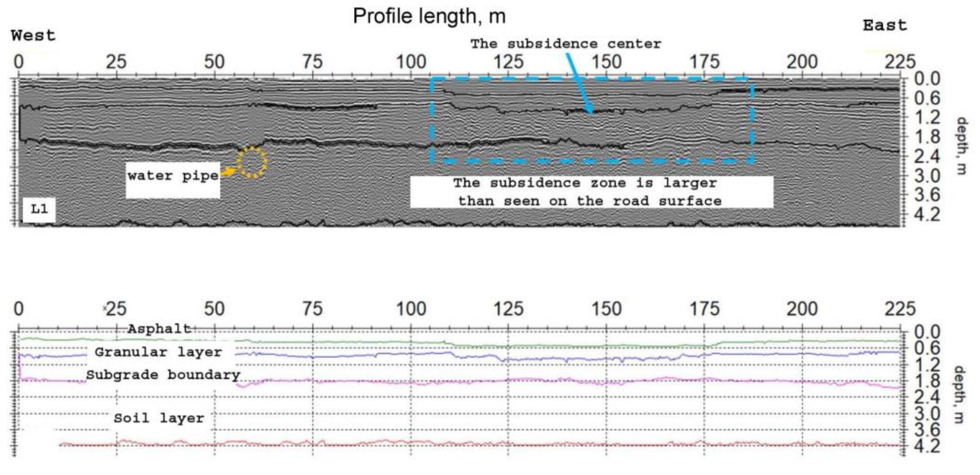Click the 'Granular layer' label
Viewport: 980px width, 475px height.
pyautogui.click(x=158, y=352)
